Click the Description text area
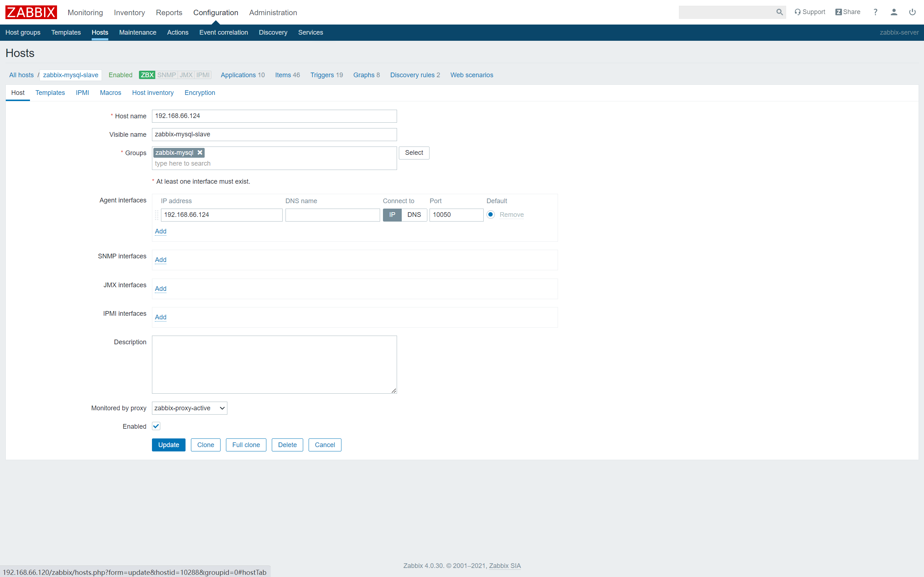This screenshot has height=577, width=924. tap(274, 364)
